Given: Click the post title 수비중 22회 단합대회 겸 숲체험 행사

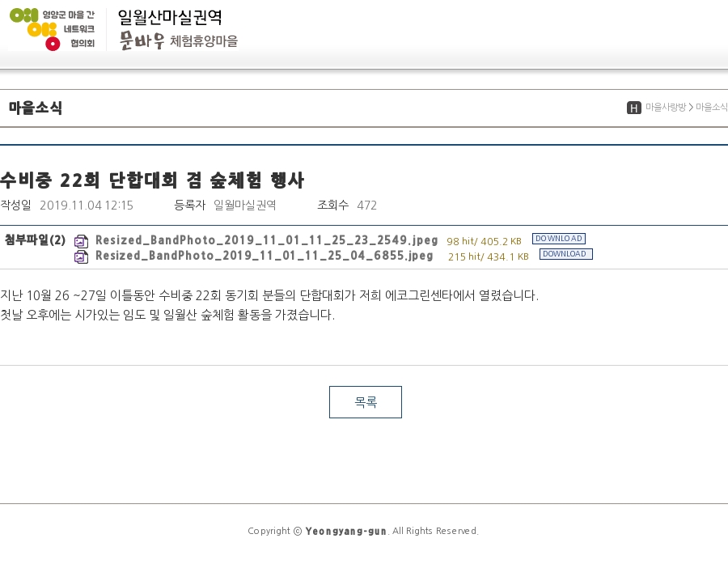Looking at the screenshot, I should point(152,180).
